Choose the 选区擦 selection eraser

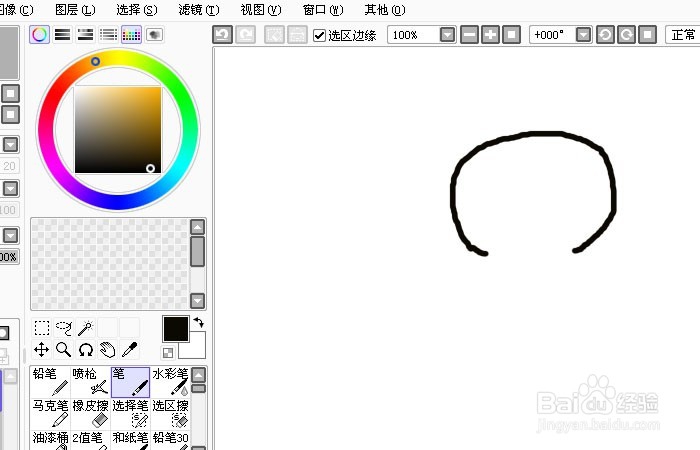tap(170, 413)
